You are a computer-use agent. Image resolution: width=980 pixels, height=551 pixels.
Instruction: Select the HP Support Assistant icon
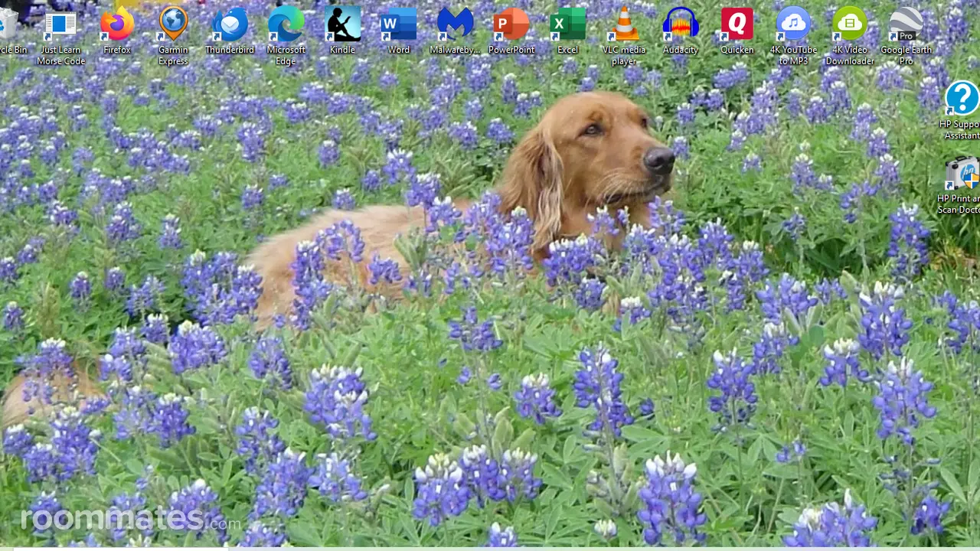pos(962,110)
